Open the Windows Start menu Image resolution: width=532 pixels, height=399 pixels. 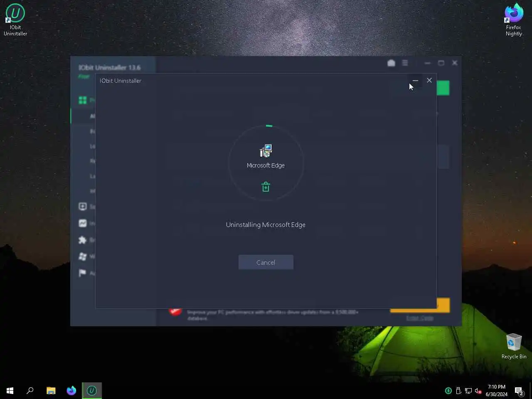pyautogui.click(x=10, y=391)
